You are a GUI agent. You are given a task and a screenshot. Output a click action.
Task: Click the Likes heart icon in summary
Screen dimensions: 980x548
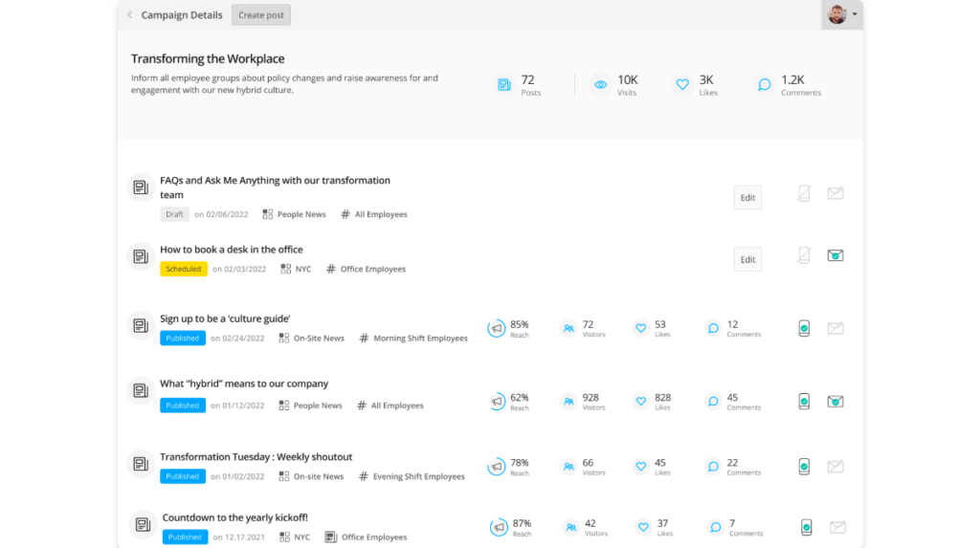pyautogui.click(x=682, y=84)
